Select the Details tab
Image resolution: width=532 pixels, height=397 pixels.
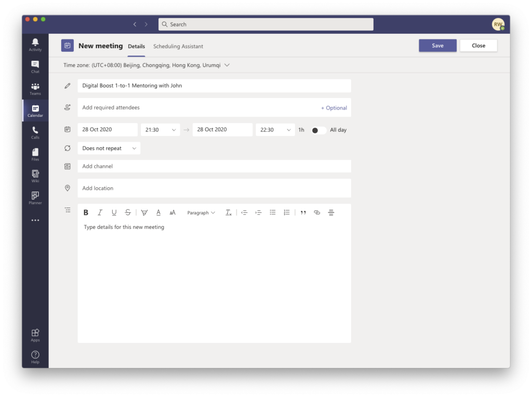pyautogui.click(x=137, y=46)
